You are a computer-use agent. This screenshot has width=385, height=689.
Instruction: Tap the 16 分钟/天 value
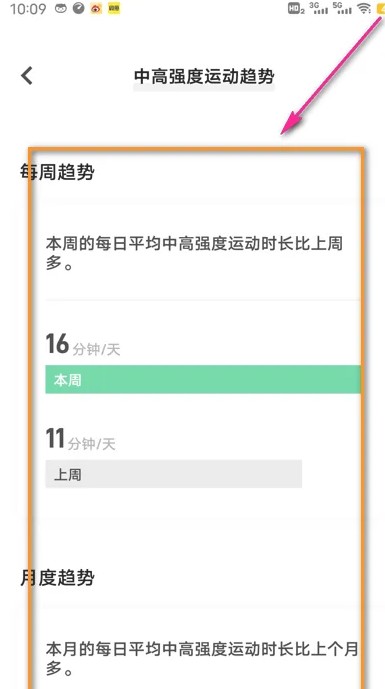click(x=83, y=344)
